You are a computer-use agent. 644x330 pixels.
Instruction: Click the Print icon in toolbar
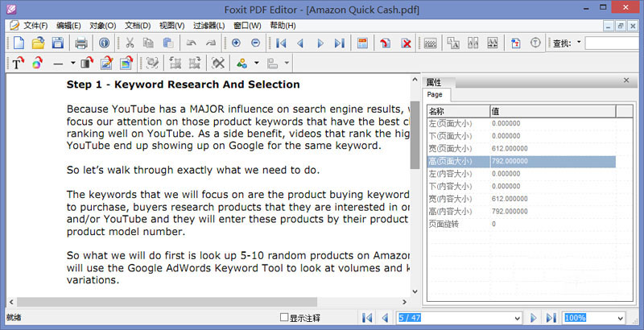81,43
